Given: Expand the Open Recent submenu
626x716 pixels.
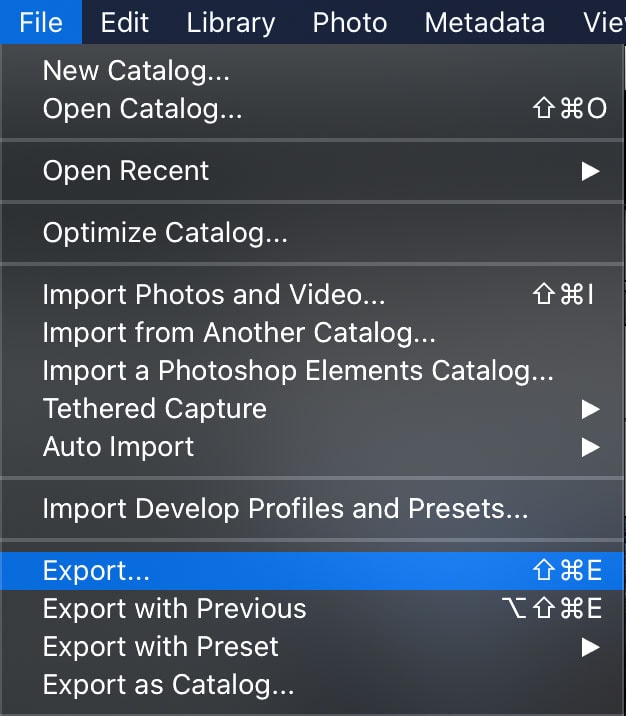Looking at the screenshot, I should coord(313,171).
